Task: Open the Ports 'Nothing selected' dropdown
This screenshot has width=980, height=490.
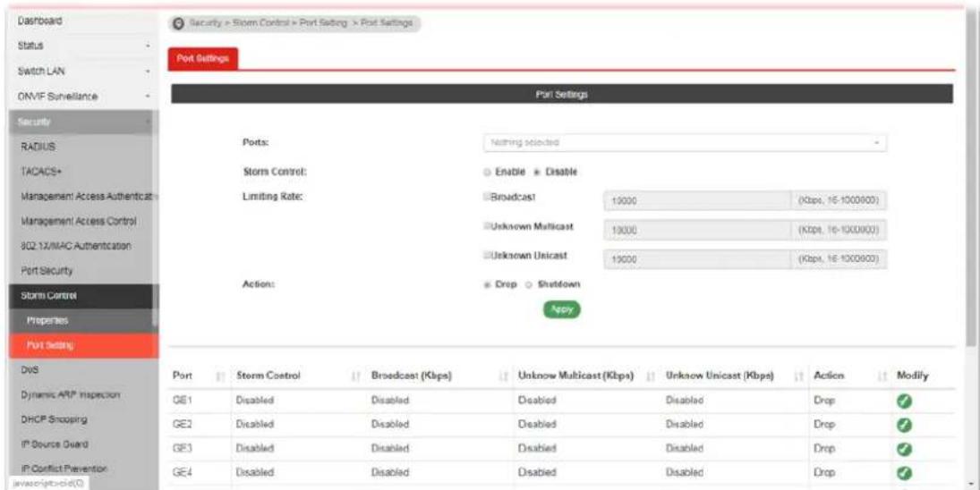Action: click(685, 143)
